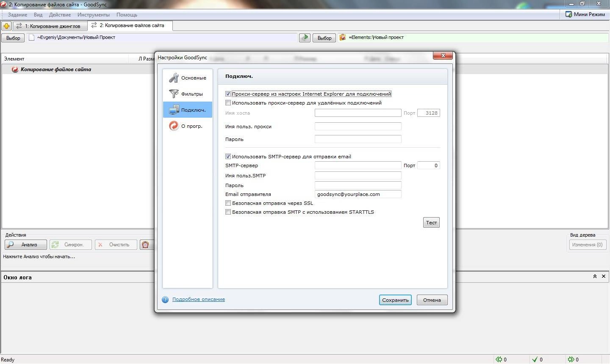
Task: Click the Синхрон. button
Action: pyautogui.click(x=70, y=245)
